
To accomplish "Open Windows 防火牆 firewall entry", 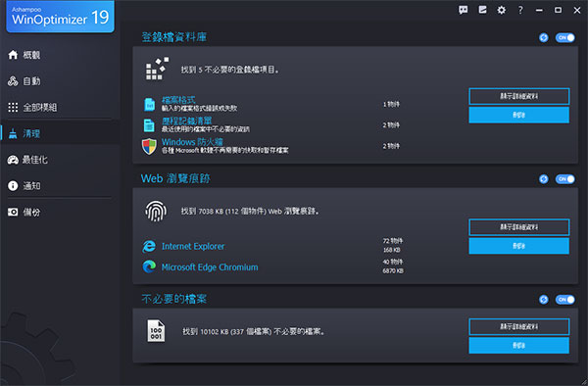I will [x=192, y=142].
